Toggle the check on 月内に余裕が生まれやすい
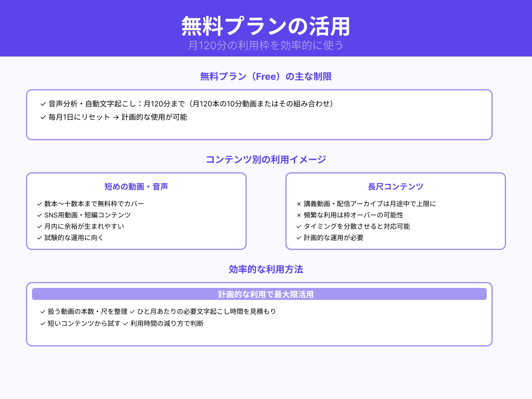The width and height of the screenshot is (532, 399). [x=39, y=226]
